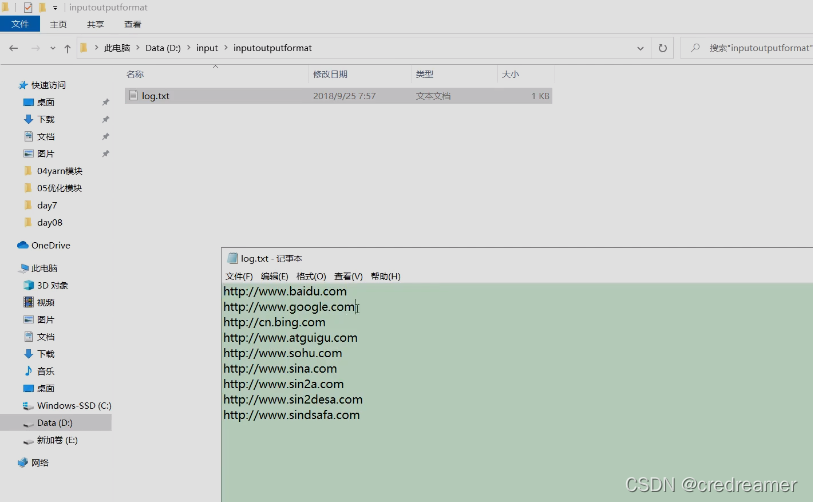This screenshot has height=502, width=813.
Task: Open the 文件 ribbon tab
Action: coord(20,24)
